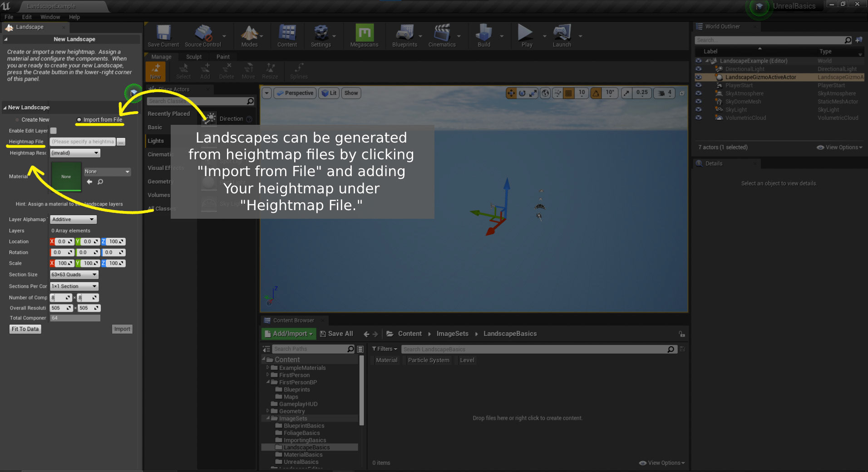Screen dimensions: 868x472
Task: Enable the Edit Layers checkbox
Action: (53, 131)
